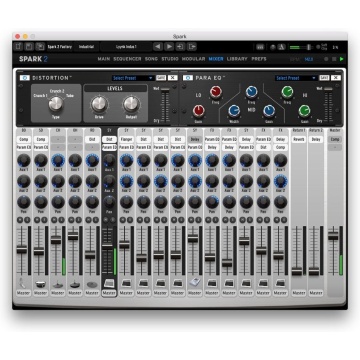This screenshot has width=360, height=360.
Task: Click the SD channel Aux 1 knob
Action: [41, 160]
